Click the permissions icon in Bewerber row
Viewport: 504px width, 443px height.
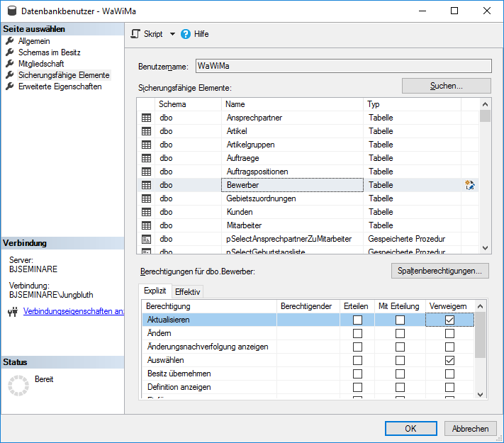click(x=469, y=185)
